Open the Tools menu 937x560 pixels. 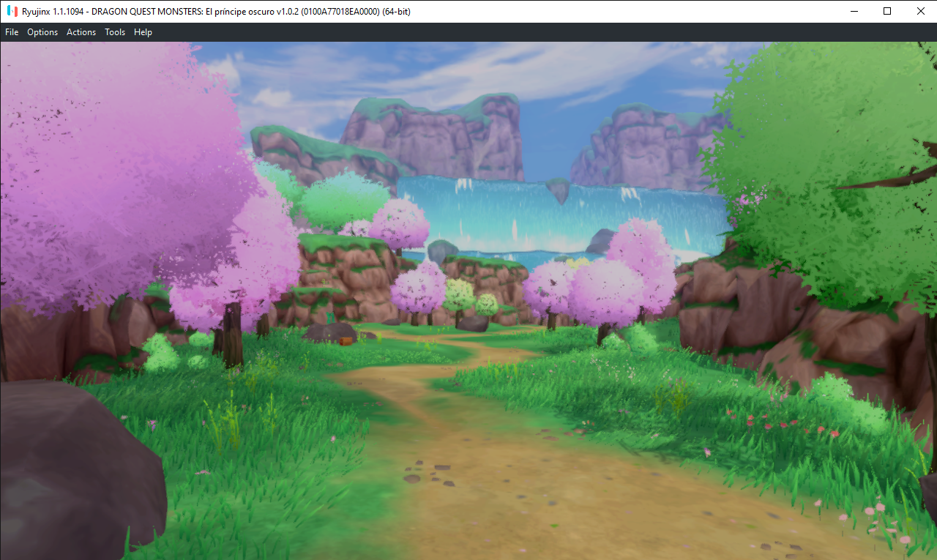[x=115, y=32]
